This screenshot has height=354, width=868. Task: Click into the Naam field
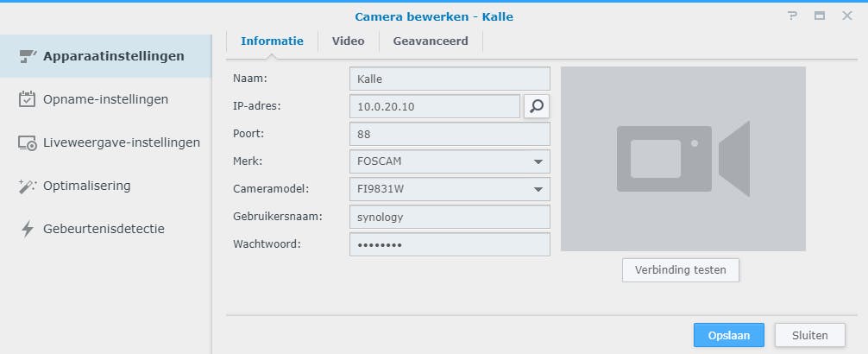pos(450,79)
